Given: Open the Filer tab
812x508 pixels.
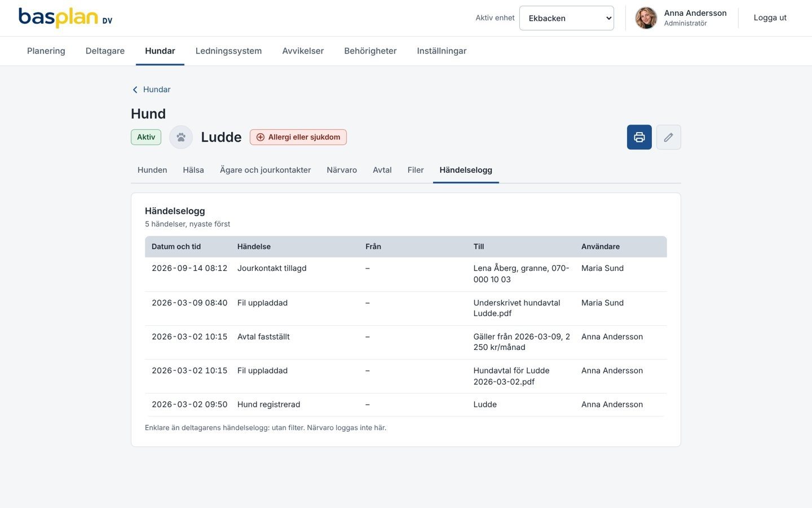Looking at the screenshot, I should point(416,170).
